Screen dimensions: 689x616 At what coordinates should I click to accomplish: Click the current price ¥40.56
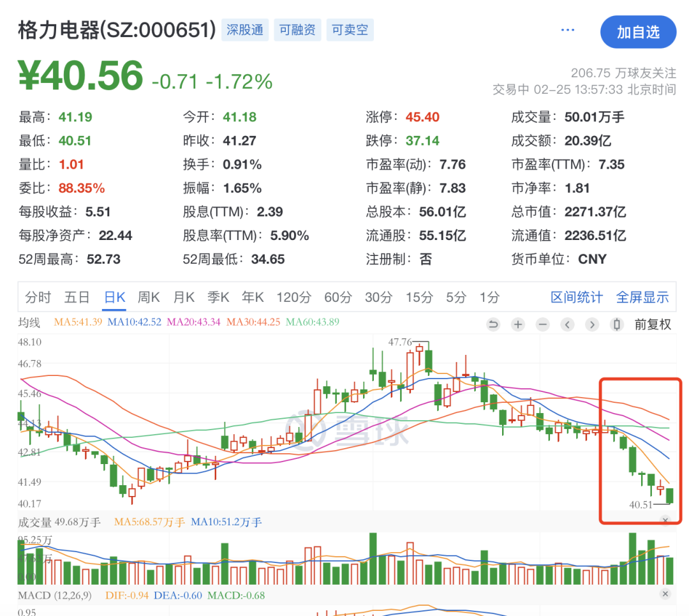click(x=80, y=75)
